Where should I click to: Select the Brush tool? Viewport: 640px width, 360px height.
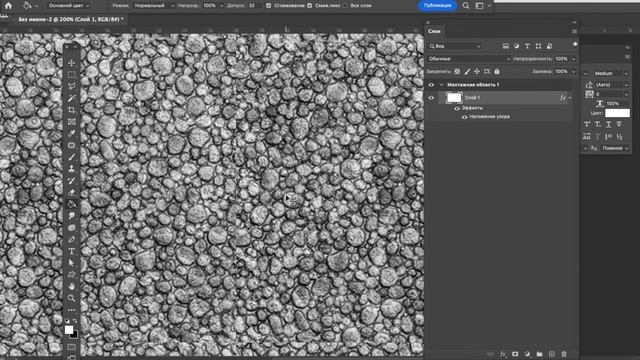[71, 157]
